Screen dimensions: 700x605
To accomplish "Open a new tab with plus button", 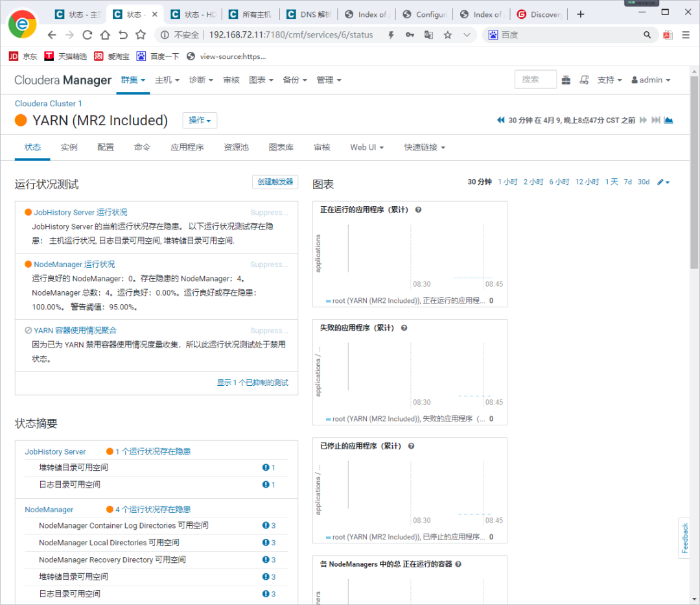I will coord(580,14).
